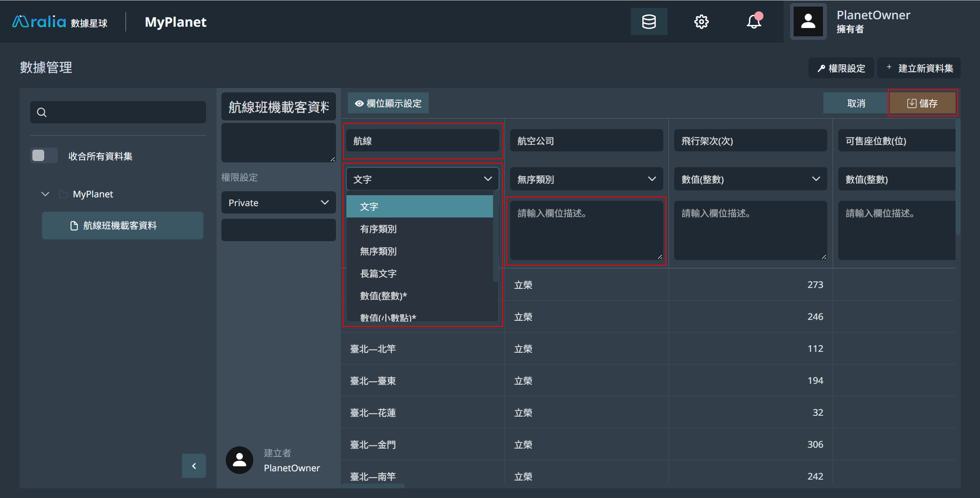Select 有序類別 option in the dropdown list
The height and width of the screenshot is (498, 980).
tap(420, 229)
